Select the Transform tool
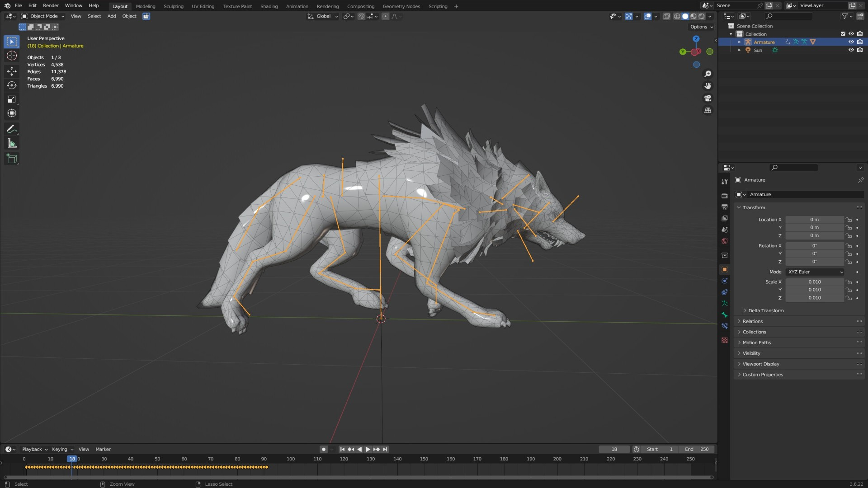 click(12, 113)
